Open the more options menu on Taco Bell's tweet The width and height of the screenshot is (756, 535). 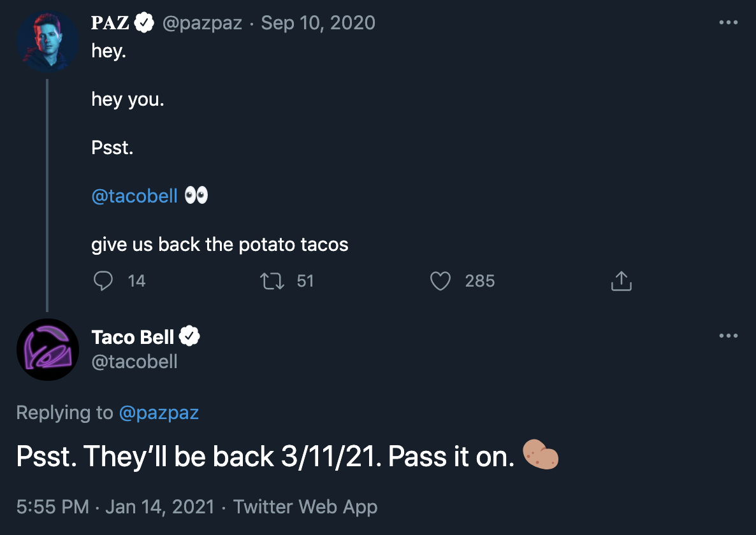[728, 335]
